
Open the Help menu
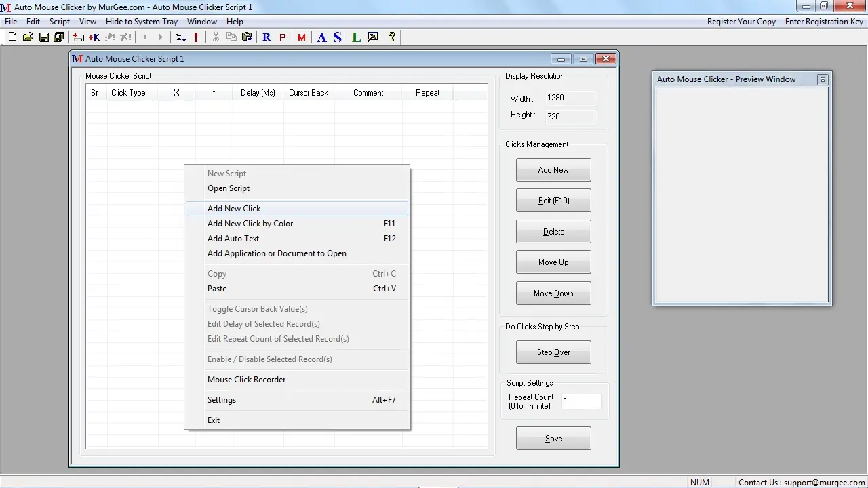[x=235, y=22]
